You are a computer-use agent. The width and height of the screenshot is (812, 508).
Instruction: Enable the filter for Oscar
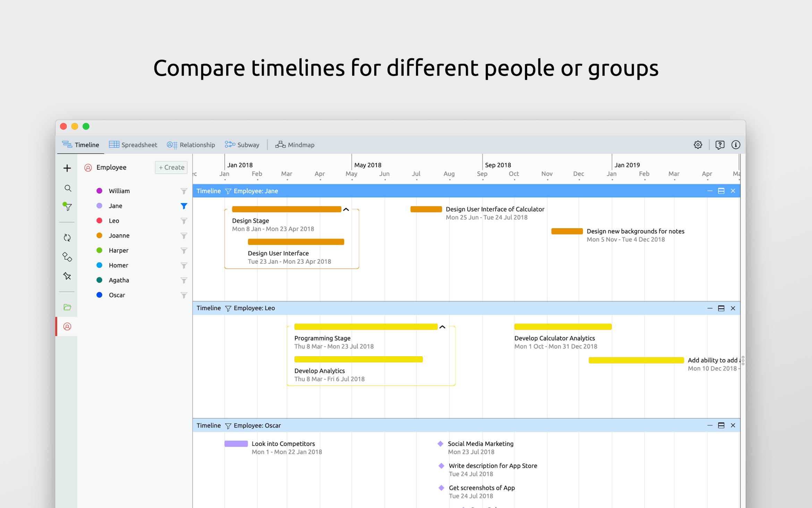coord(184,295)
